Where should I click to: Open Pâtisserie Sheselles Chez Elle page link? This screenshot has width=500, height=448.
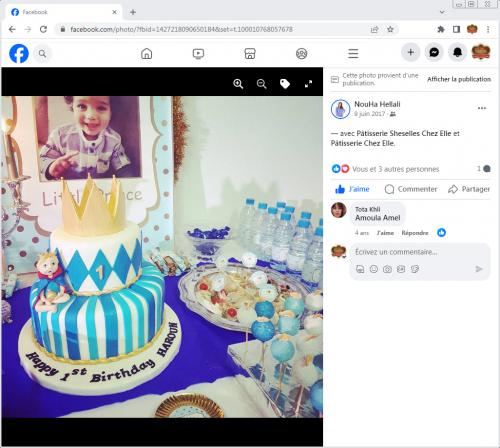404,133
